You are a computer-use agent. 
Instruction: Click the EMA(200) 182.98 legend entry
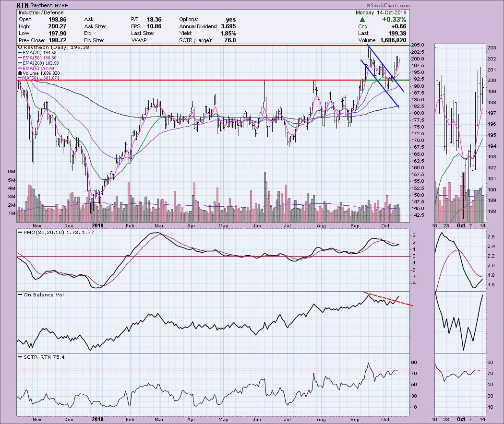[x=38, y=63]
